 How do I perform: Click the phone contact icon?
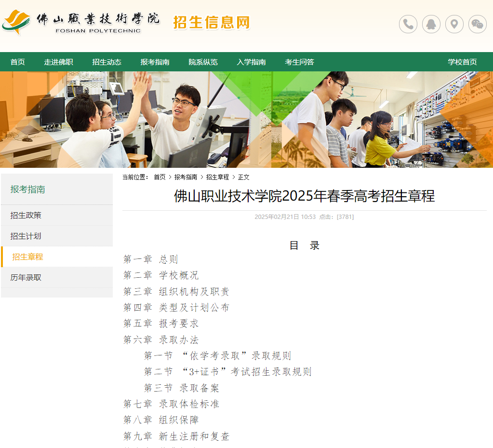408,24
